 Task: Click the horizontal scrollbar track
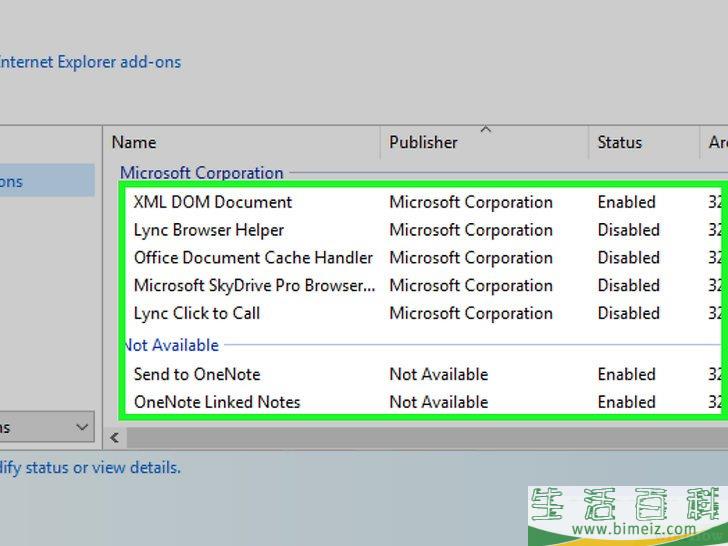(x=427, y=437)
